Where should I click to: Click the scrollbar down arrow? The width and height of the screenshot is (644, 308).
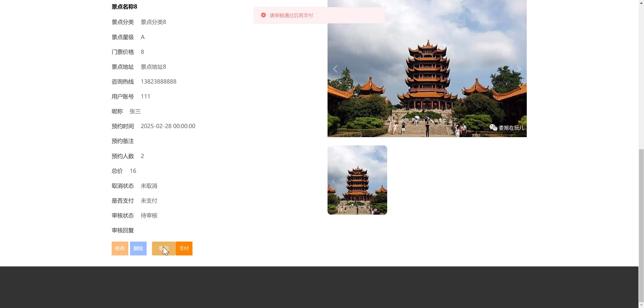[641, 305]
